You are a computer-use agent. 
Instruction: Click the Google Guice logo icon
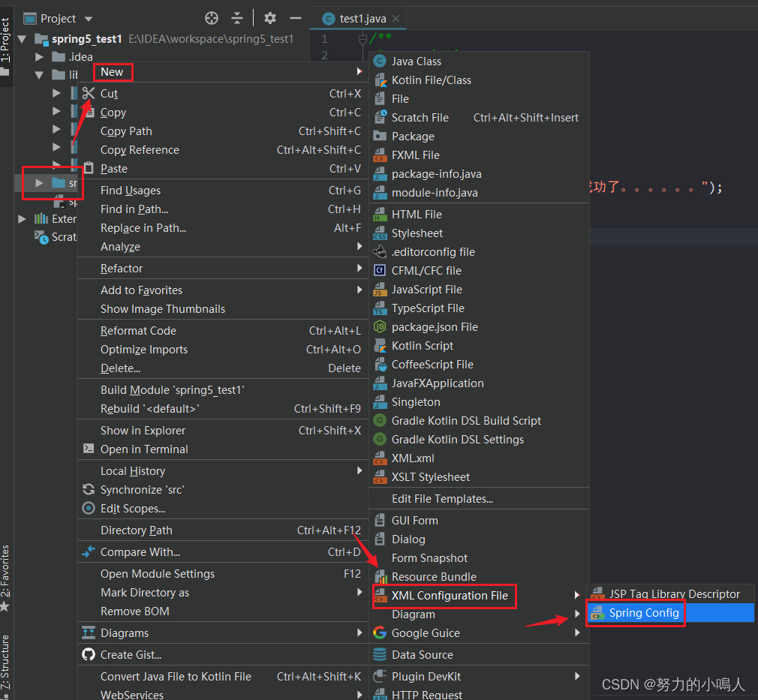pos(381,632)
